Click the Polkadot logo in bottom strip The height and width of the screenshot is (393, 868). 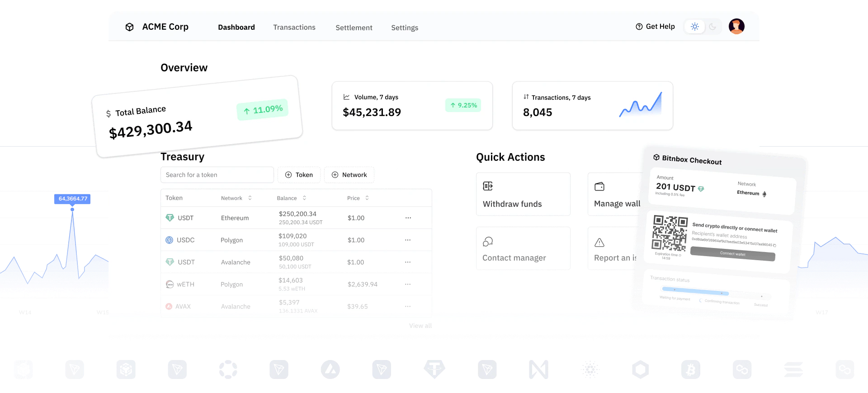coord(228,370)
